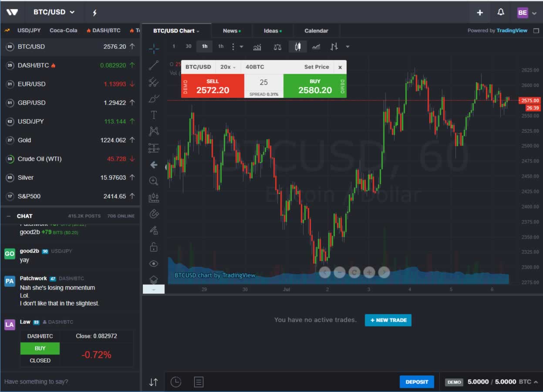Select the area chart style
This screenshot has width=543, height=392.
(x=316, y=47)
